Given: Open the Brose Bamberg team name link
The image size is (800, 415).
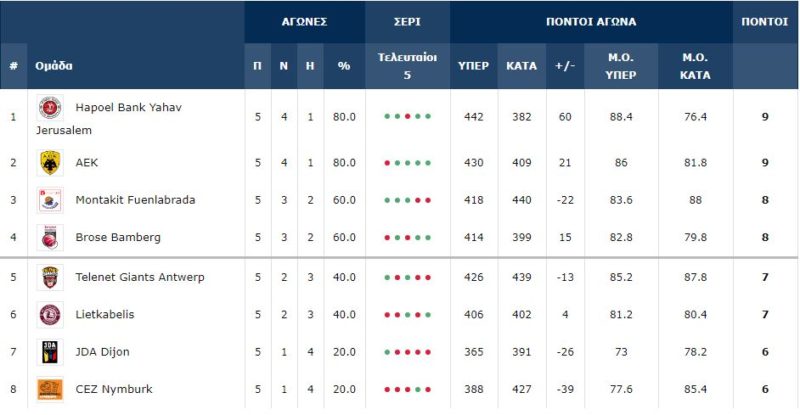Looking at the screenshot, I should 118,238.
